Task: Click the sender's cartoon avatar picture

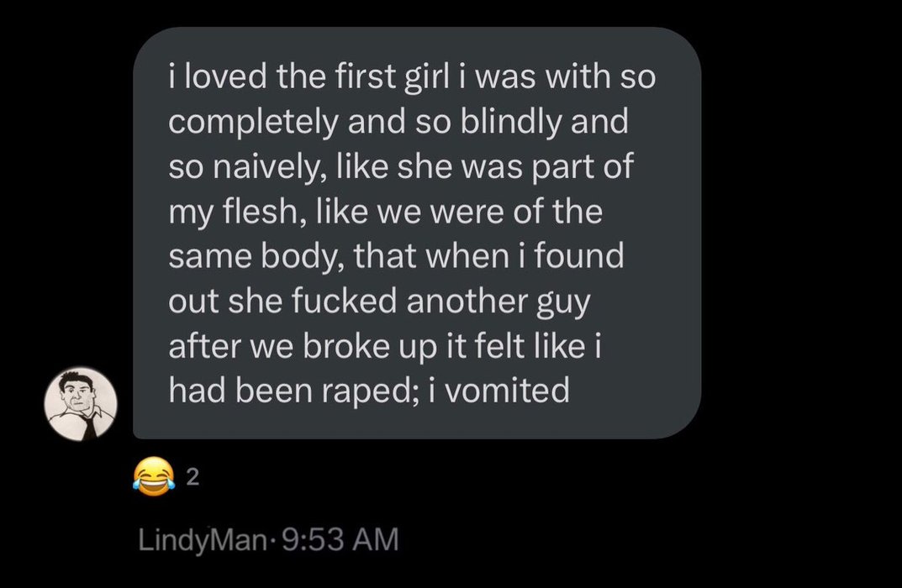Action: [x=81, y=404]
